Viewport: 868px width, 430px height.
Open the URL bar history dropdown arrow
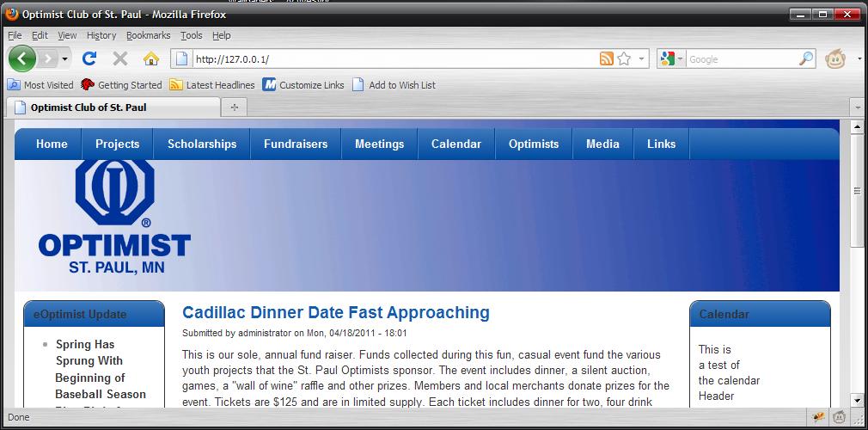(x=641, y=58)
